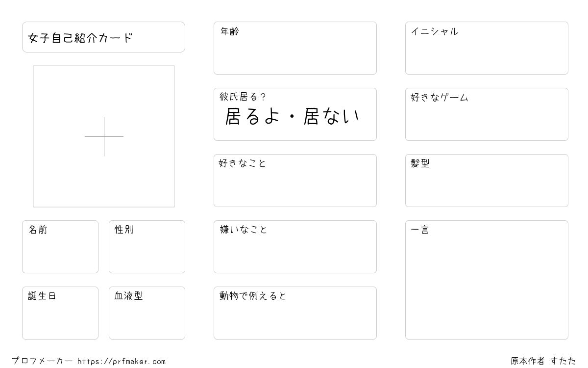This screenshot has width=588, height=368.
Task: Click the 誕生日 birthday box
Action: 60,313
